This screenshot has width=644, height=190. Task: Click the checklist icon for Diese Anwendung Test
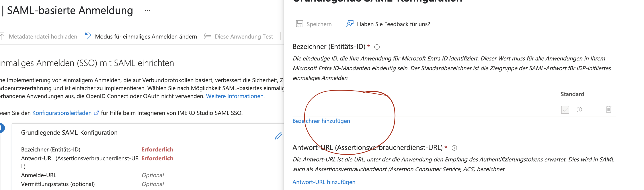pyautogui.click(x=207, y=36)
